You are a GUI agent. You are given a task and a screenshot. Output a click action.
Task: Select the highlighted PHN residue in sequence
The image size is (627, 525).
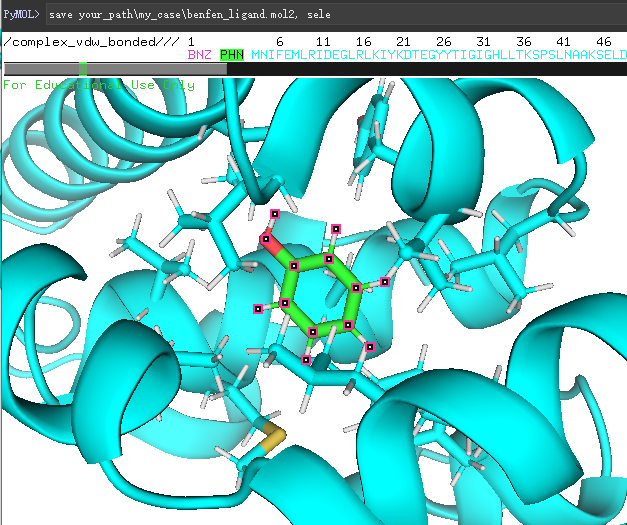click(x=232, y=55)
